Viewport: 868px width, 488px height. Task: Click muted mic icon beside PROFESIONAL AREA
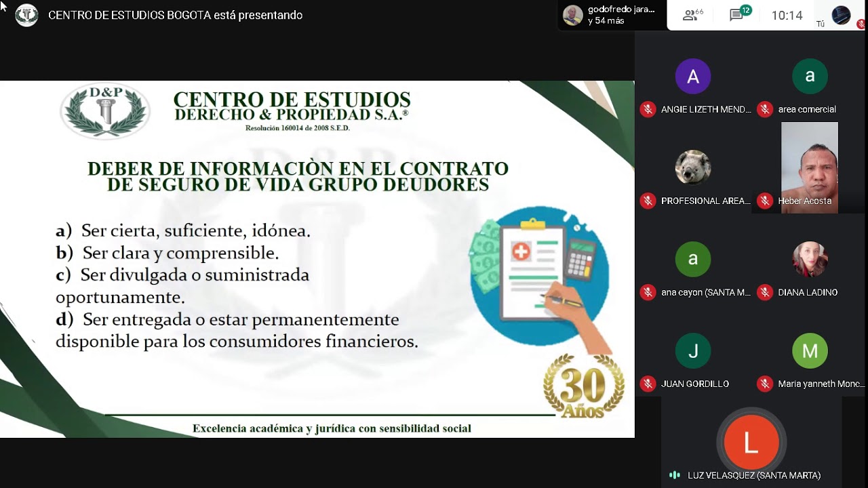click(x=648, y=201)
